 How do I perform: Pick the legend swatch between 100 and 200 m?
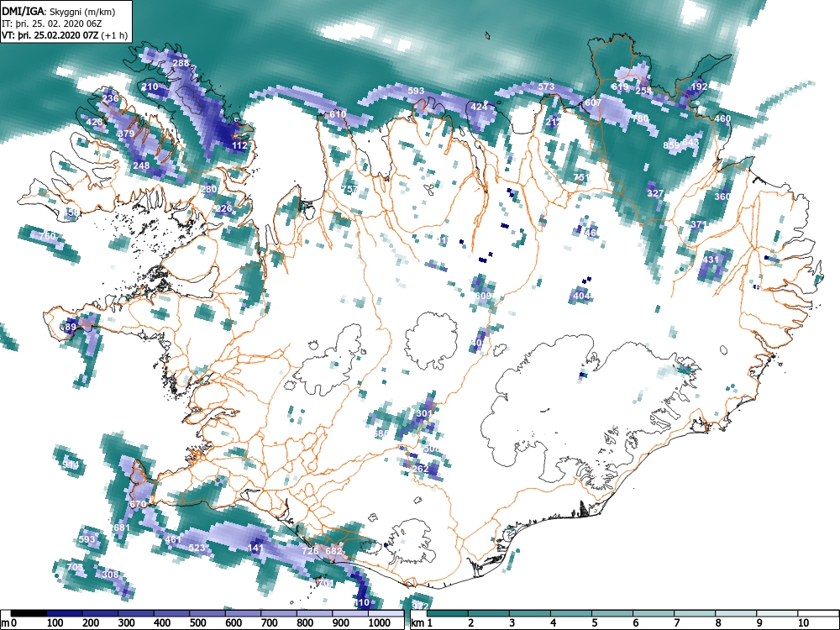tap(65, 614)
